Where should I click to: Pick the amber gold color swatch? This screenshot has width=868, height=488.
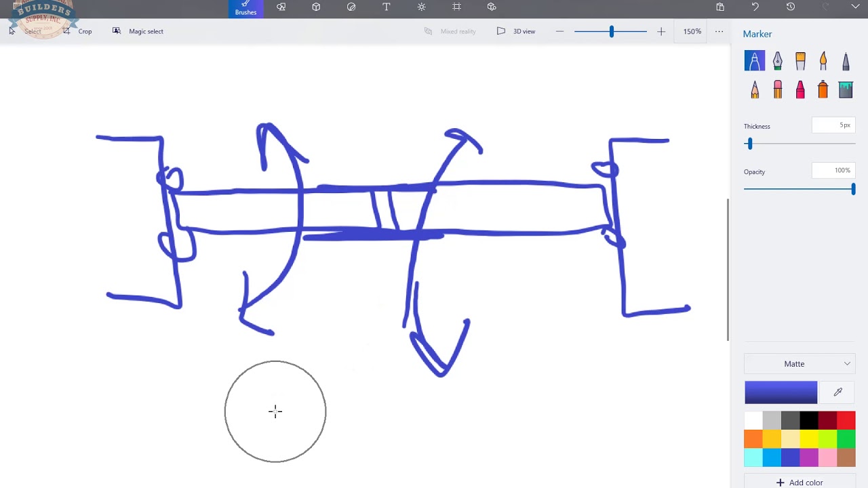772,439
